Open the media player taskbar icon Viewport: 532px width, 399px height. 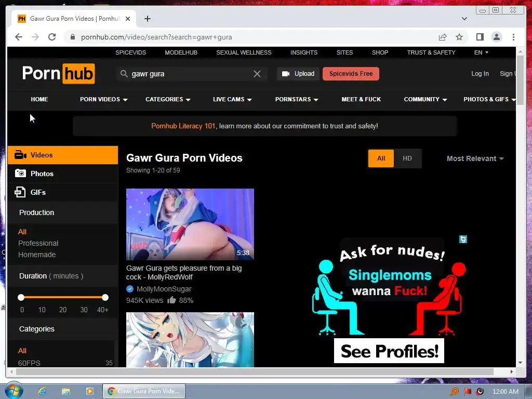click(89, 391)
